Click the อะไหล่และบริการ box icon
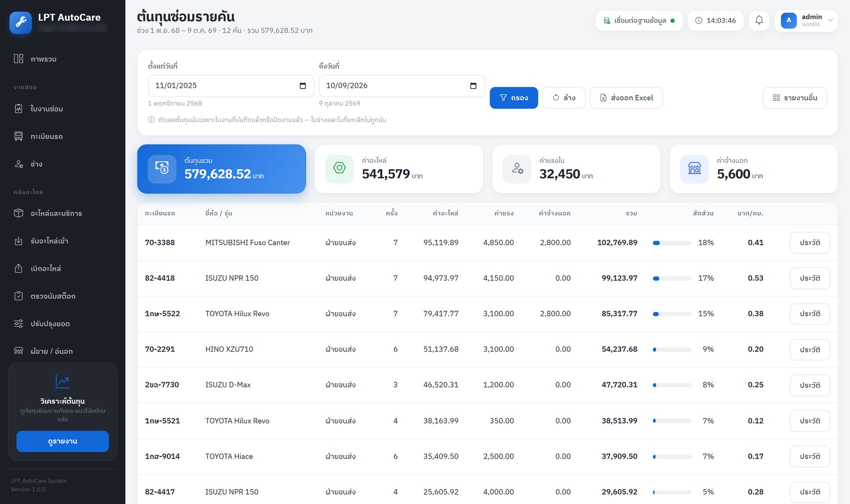The width and height of the screenshot is (850, 504). [x=18, y=213]
